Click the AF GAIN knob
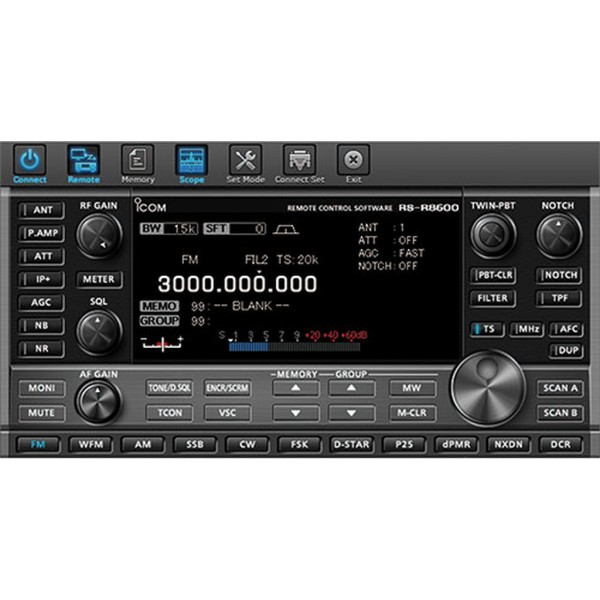600x600 pixels. (x=98, y=401)
